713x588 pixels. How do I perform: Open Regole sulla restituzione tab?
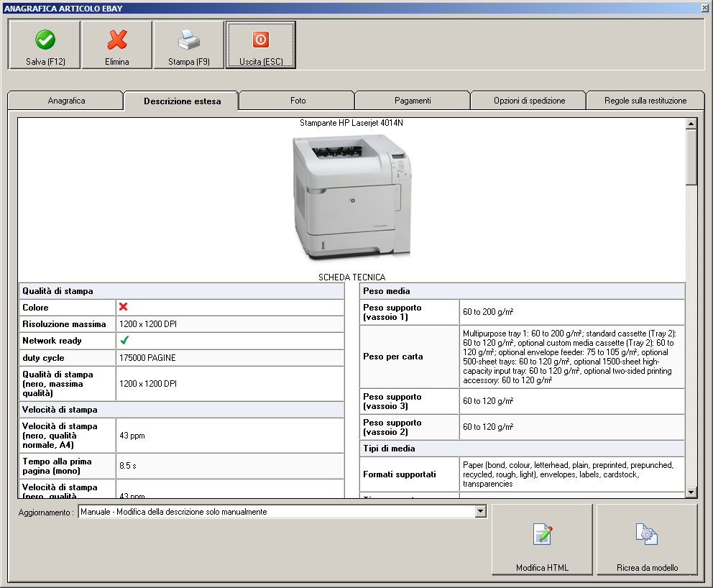pos(645,101)
